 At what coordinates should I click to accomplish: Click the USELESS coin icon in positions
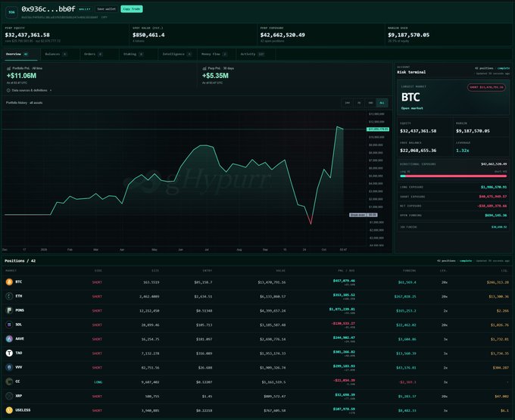pos(9,410)
